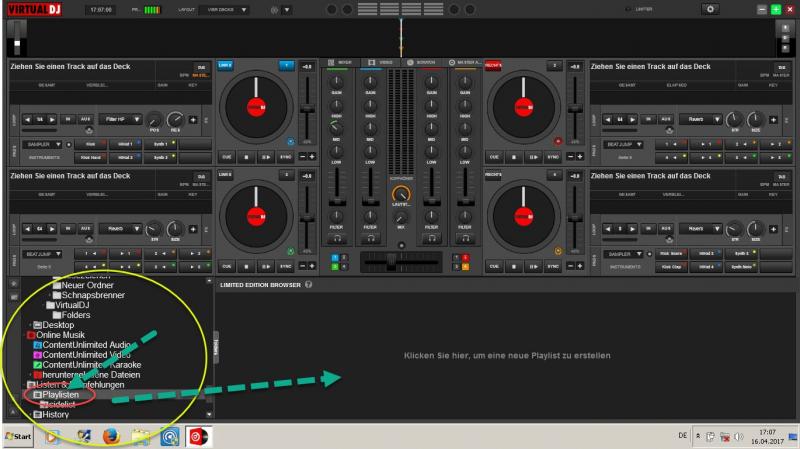800x449 pixels.
Task: Open the BEAT JUMP pads dropdown on top-right deck
Action: (623, 144)
